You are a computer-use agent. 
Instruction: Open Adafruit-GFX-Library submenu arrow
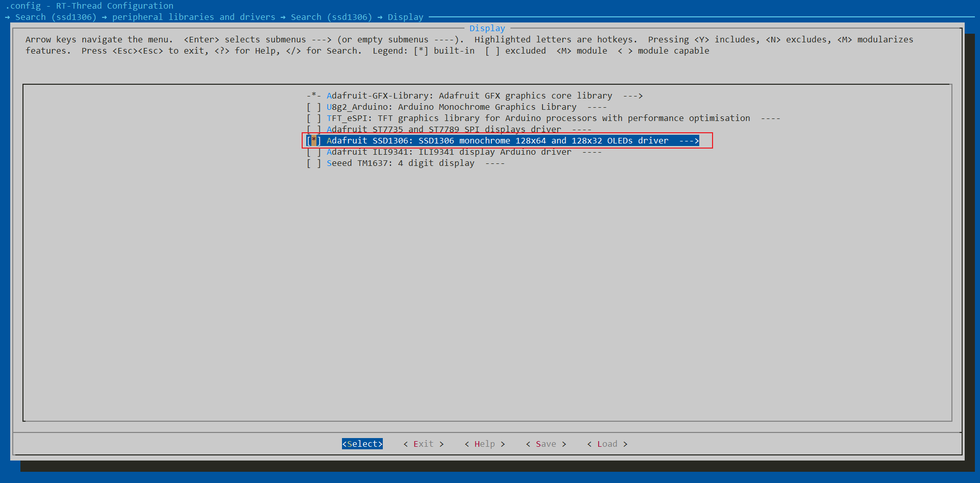tap(633, 96)
